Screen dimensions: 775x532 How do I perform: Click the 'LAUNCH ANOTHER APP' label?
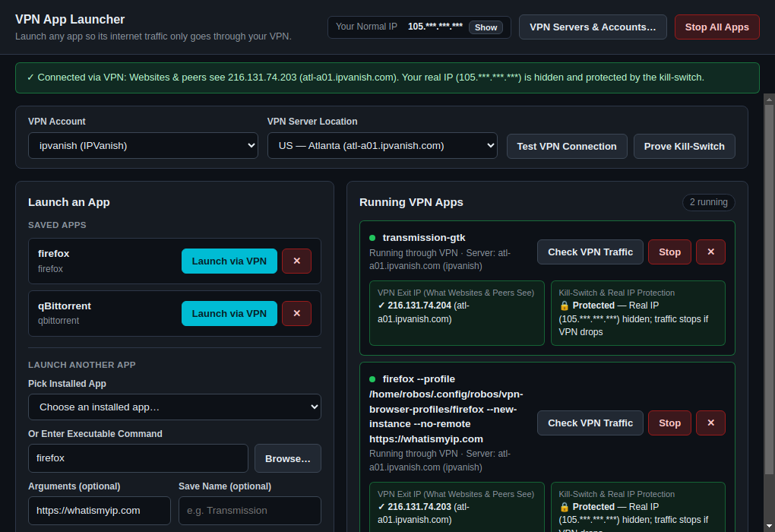click(x=81, y=365)
